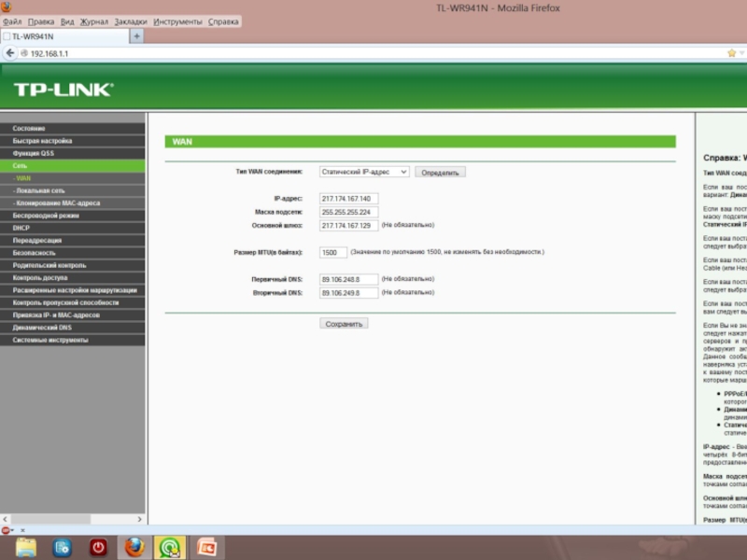This screenshot has height=560, width=747.
Task: Expand the Беспроводной режим menu section
Action: (x=47, y=216)
